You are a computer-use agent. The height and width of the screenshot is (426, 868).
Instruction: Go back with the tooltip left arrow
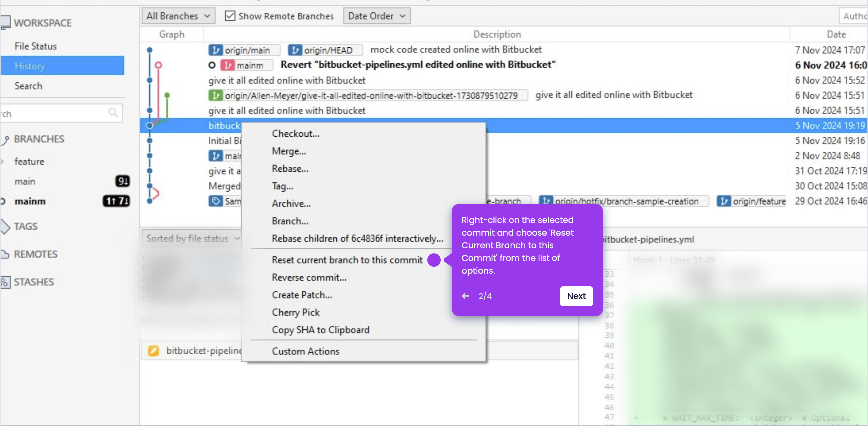[465, 296]
